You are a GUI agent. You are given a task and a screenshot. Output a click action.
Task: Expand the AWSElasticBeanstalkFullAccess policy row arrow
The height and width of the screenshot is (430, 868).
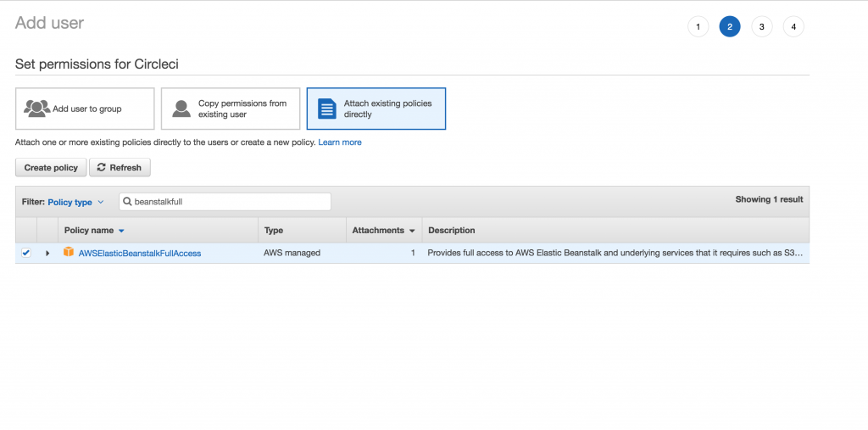tap(47, 254)
